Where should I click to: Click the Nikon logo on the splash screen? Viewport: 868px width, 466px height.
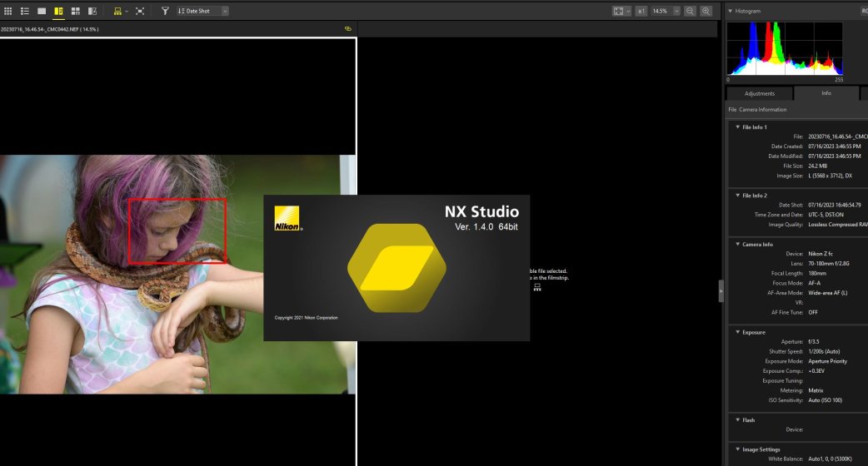[x=287, y=218]
